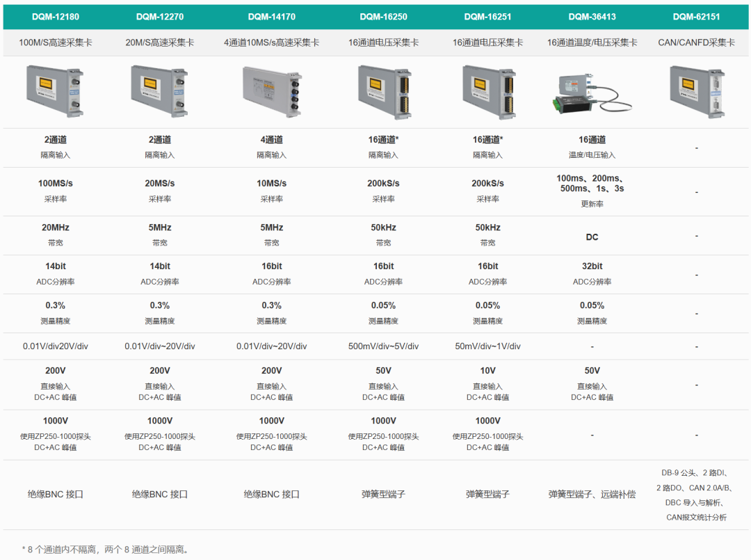Select the DQM-12180 column header

tap(55, 17)
